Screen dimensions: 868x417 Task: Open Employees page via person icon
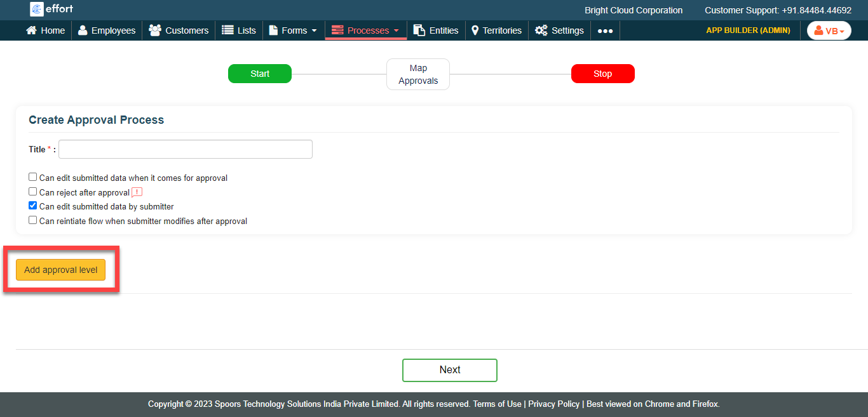[x=83, y=30]
